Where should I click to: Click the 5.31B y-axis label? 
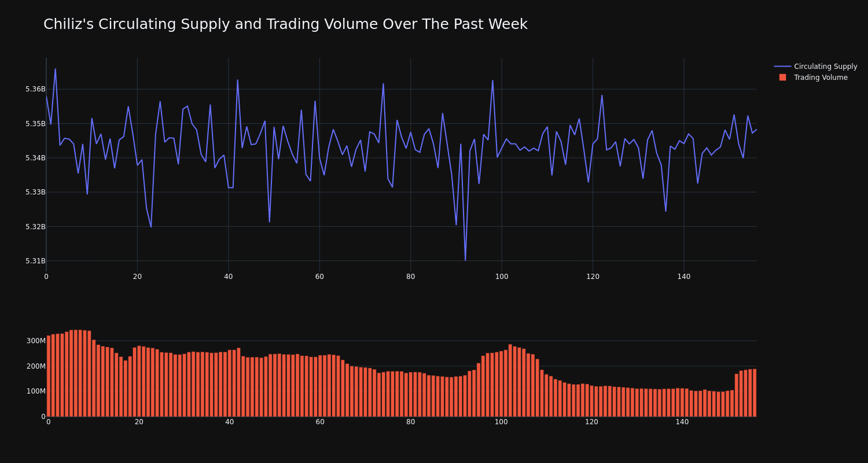click(x=35, y=260)
